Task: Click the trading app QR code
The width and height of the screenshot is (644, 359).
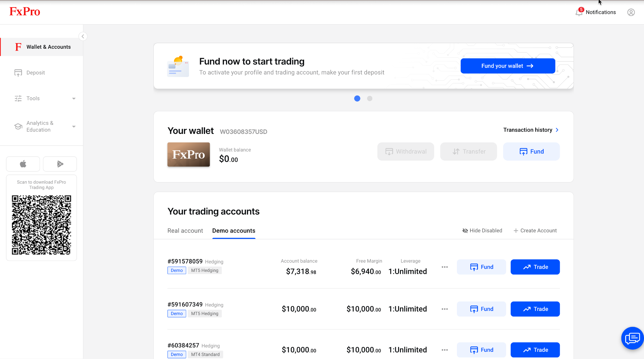Action: tap(42, 225)
